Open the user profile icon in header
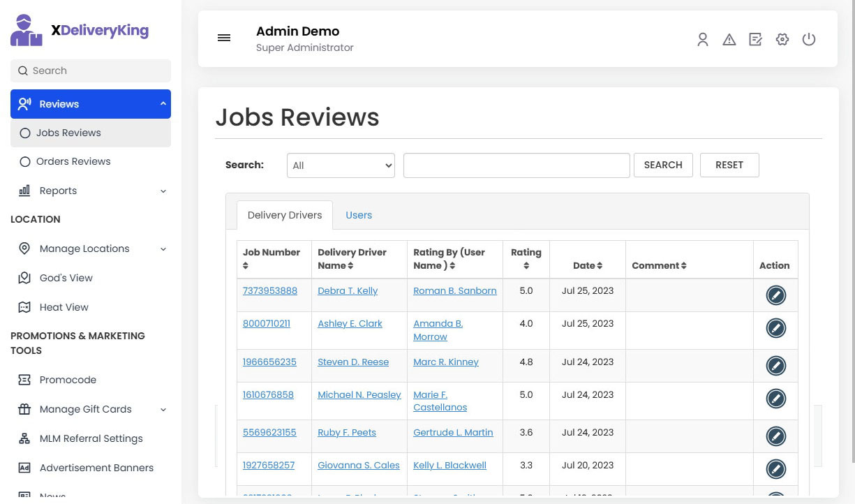This screenshot has height=504, width=855. click(x=703, y=40)
